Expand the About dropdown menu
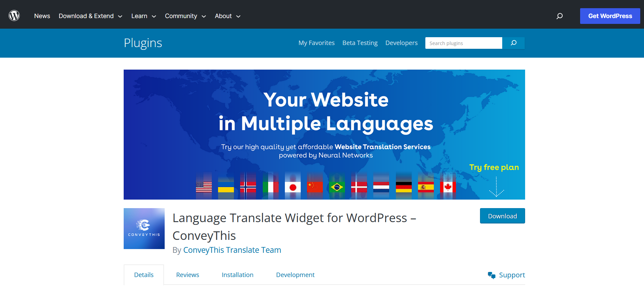The height and width of the screenshot is (290, 644). click(228, 16)
